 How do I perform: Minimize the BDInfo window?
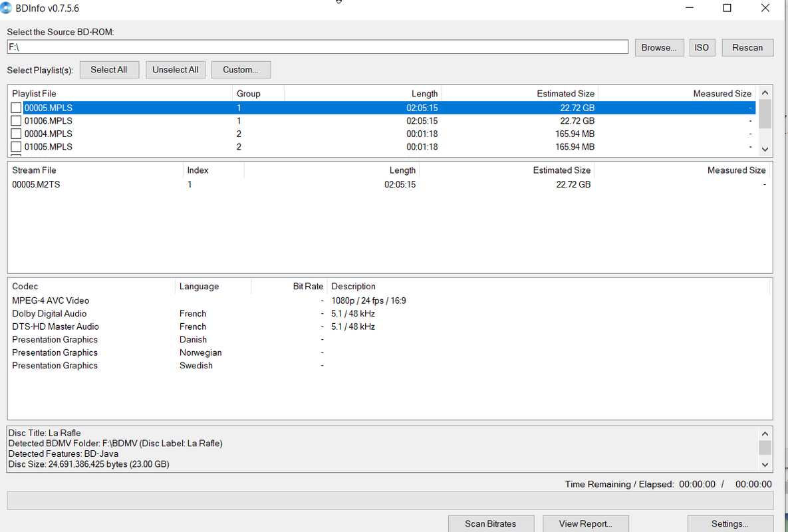[x=689, y=8]
